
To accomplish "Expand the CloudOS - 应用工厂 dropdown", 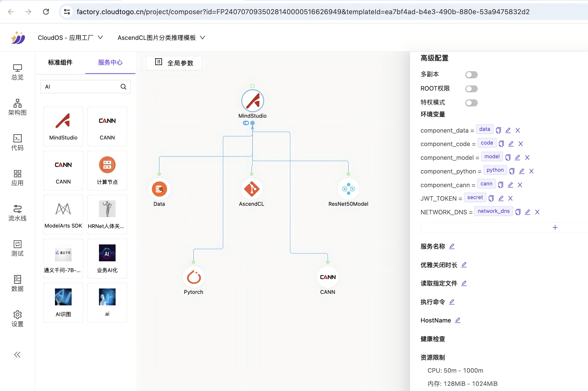I will point(70,38).
